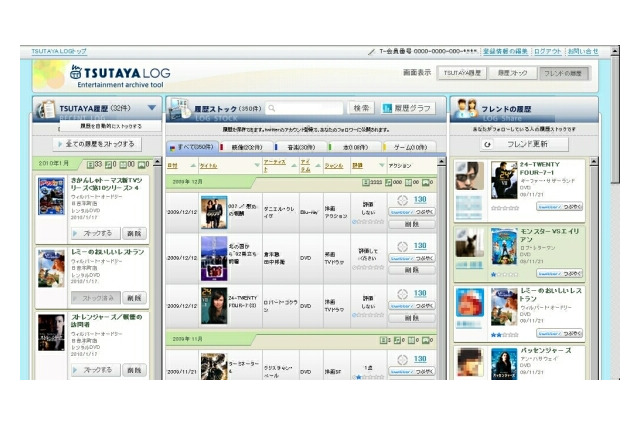Open the 登録情報の編集 link

[505, 51]
